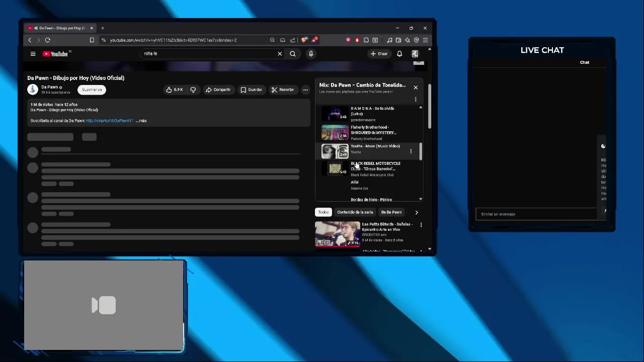Click the Crear button
This screenshot has height=362, width=644.
tap(379, 54)
